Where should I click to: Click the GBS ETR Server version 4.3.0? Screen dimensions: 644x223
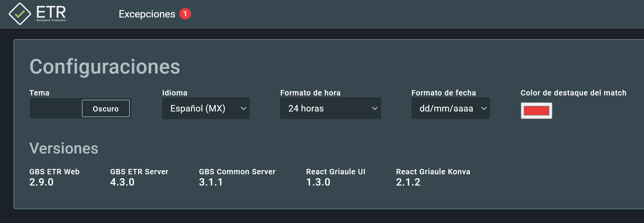pos(122,182)
